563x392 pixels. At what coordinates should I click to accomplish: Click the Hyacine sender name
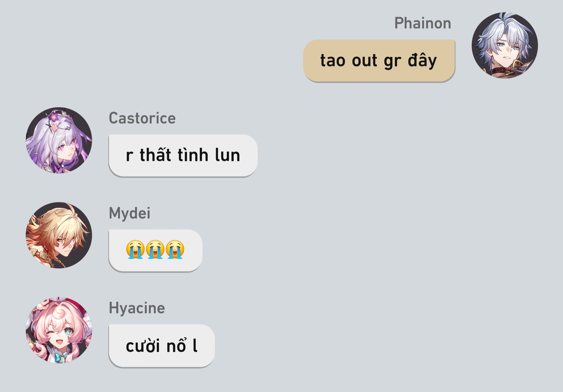(x=137, y=308)
